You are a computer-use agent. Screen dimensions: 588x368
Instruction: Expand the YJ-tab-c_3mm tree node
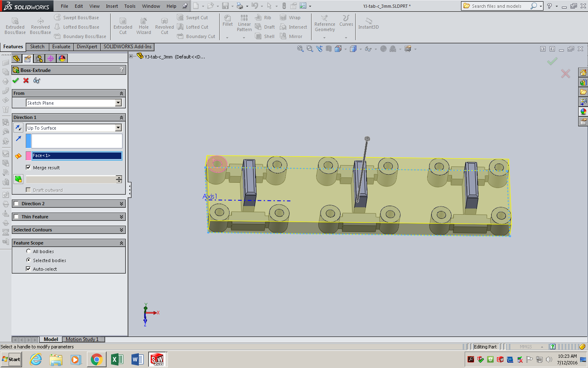pyautogui.click(x=131, y=56)
